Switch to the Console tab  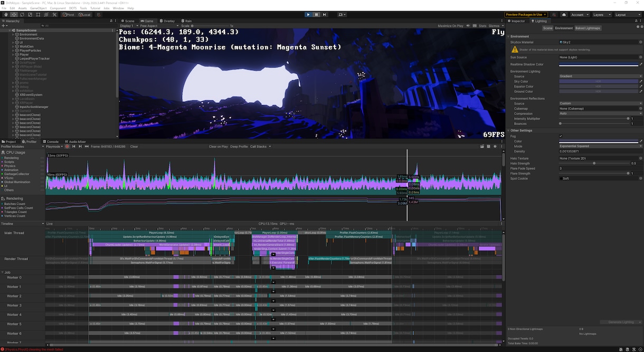[51, 141]
